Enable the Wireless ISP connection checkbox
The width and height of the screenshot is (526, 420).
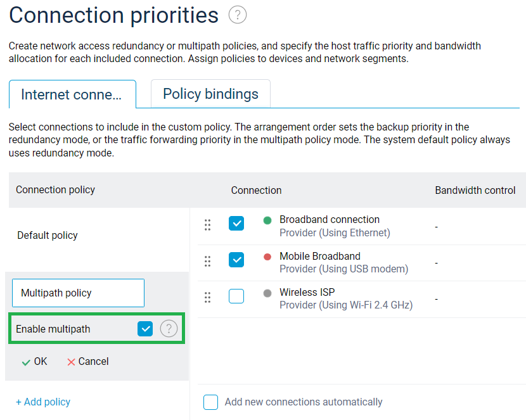[x=236, y=296]
